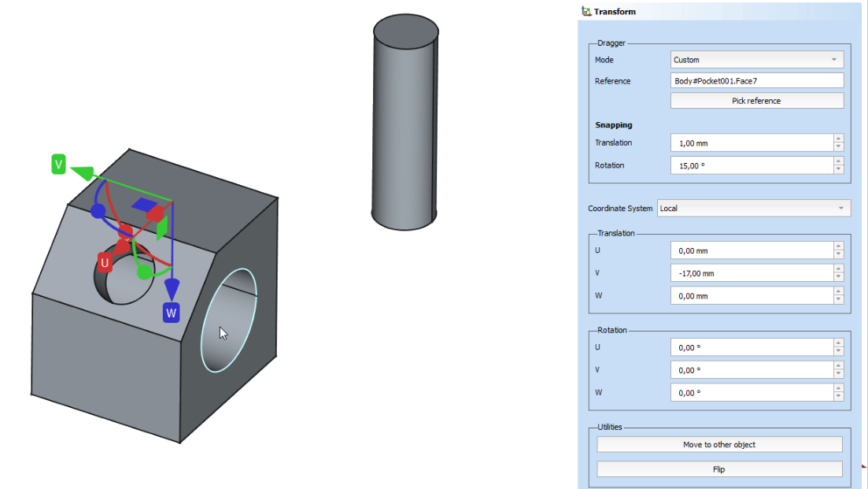Screen dimensions: 868x489
Task: Click the Pick reference button
Action: 757,101
